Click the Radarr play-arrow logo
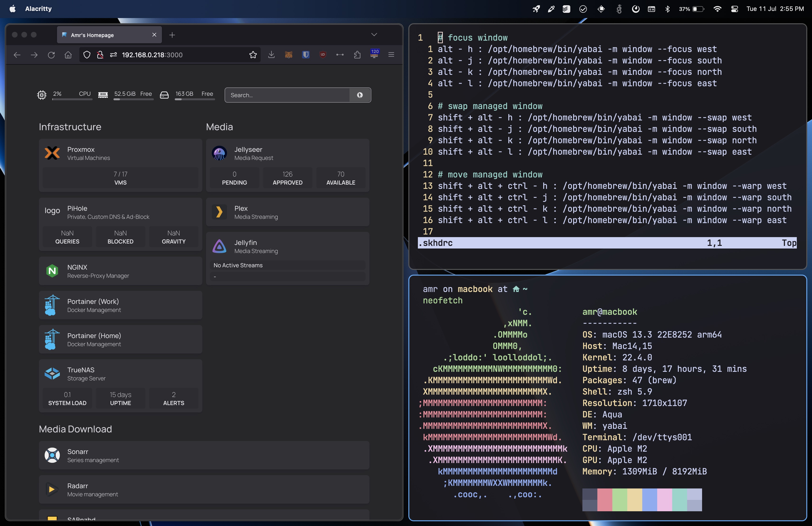Image resolution: width=812 pixels, height=526 pixels. tap(52, 489)
